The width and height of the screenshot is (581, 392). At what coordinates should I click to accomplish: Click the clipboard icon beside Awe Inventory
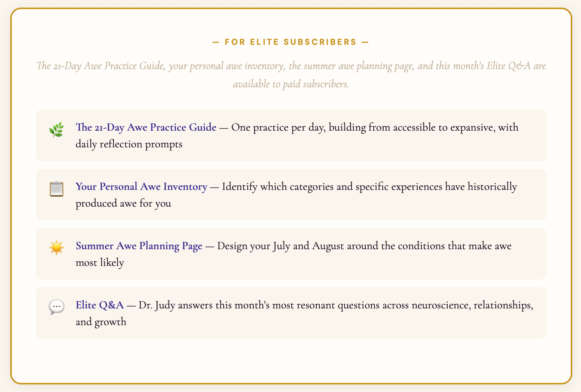[x=56, y=189]
